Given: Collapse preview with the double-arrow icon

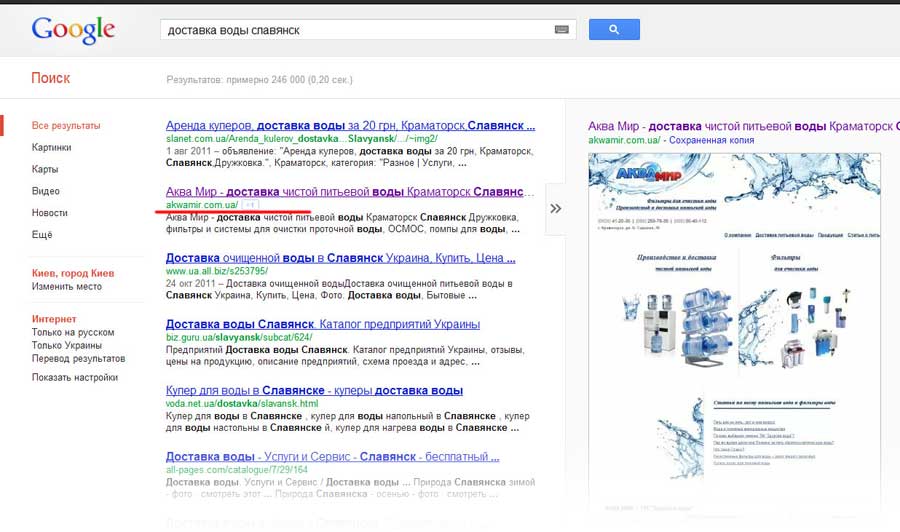Looking at the screenshot, I should pyautogui.click(x=555, y=209).
